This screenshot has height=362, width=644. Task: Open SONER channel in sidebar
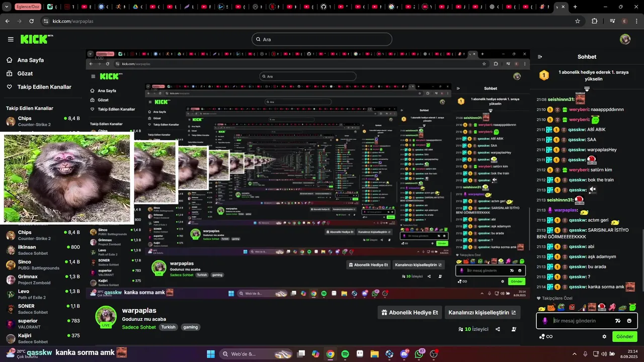[43, 309]
